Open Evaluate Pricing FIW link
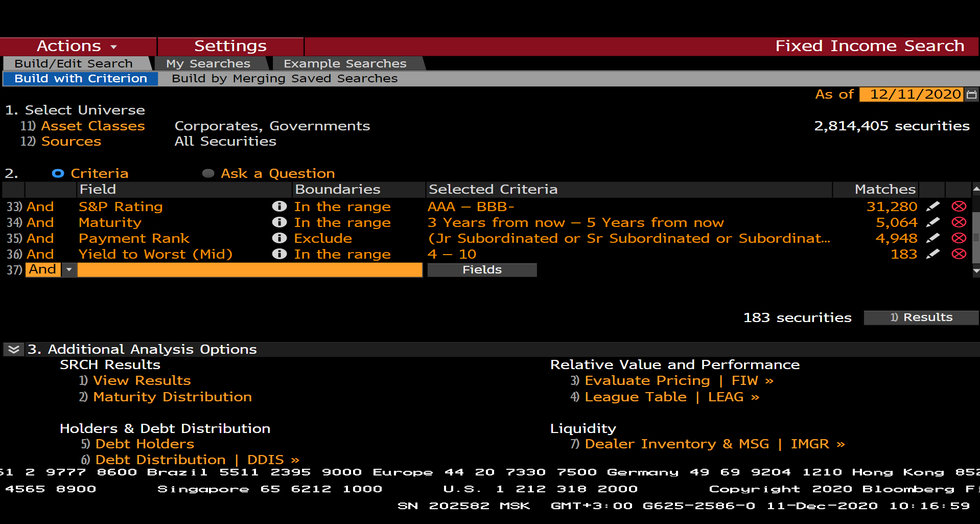Viewport: 980px width, 524px height. pos(679,380)
